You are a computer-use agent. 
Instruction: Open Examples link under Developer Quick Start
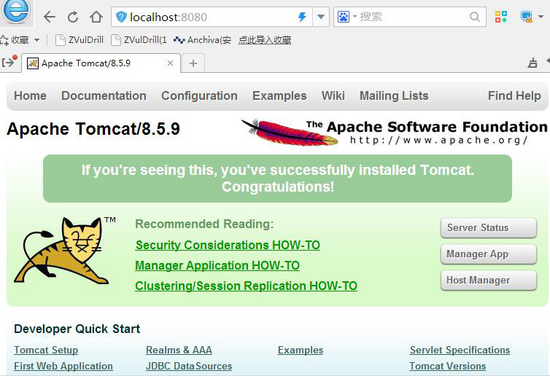click(x=301, y=350)
